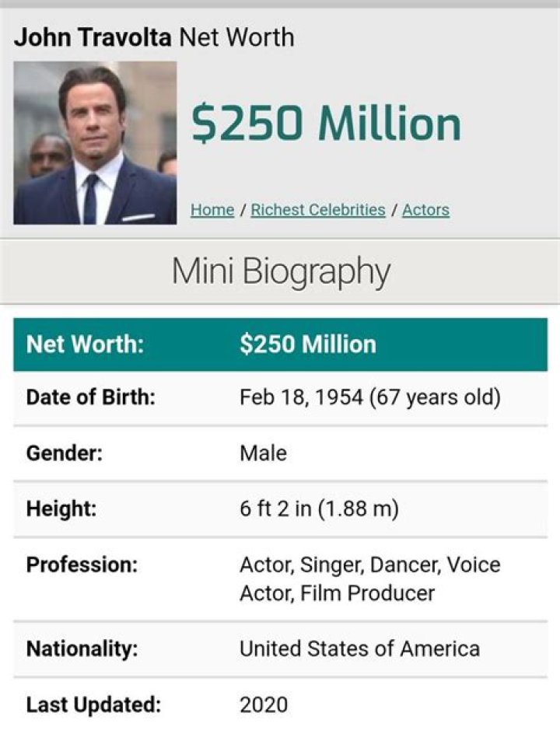Screen dimensions: 560x748
Task: Click the Home breadcrumb link
Action: pos(212,210)
